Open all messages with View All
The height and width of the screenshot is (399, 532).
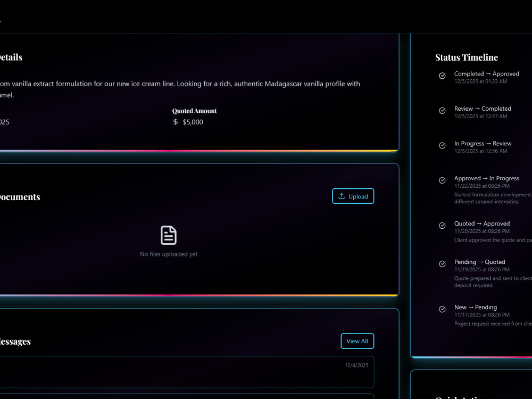coord(358,341)
